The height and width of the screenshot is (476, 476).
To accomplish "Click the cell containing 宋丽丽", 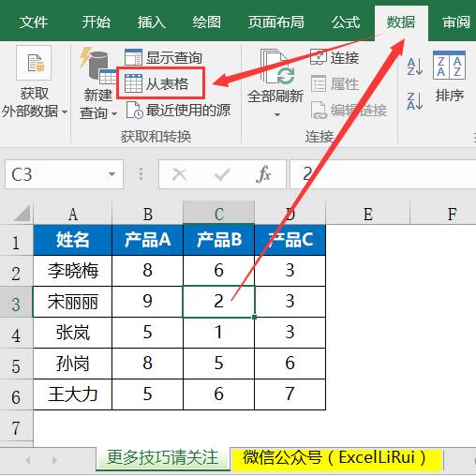I will click(72, 302).
